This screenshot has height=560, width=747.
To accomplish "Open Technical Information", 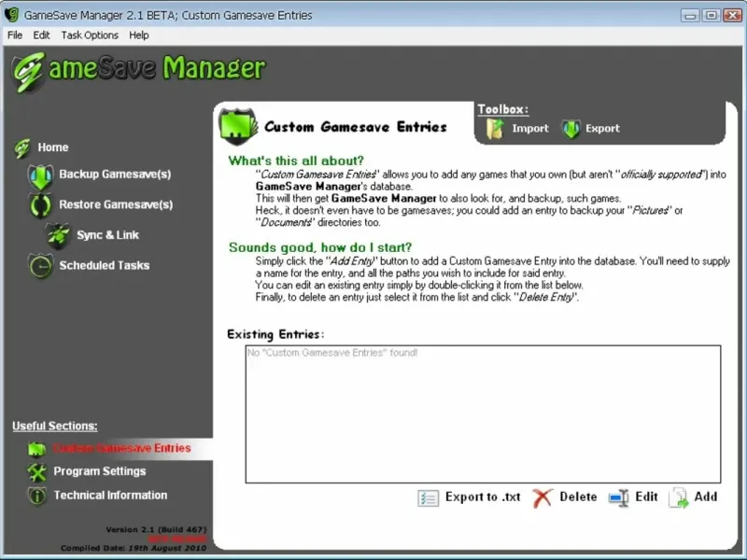I will click(110, 496).
